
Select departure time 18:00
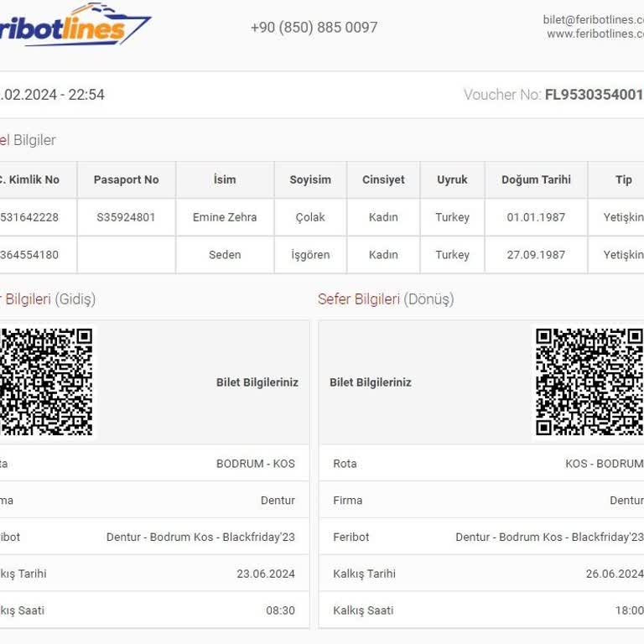tap(629, 610)
